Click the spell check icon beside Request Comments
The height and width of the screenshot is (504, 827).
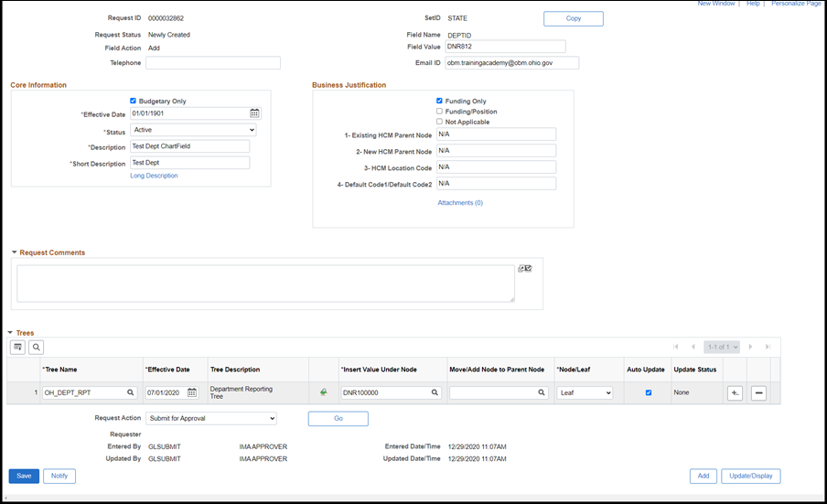pyautogui.click(x=524, y=269)
